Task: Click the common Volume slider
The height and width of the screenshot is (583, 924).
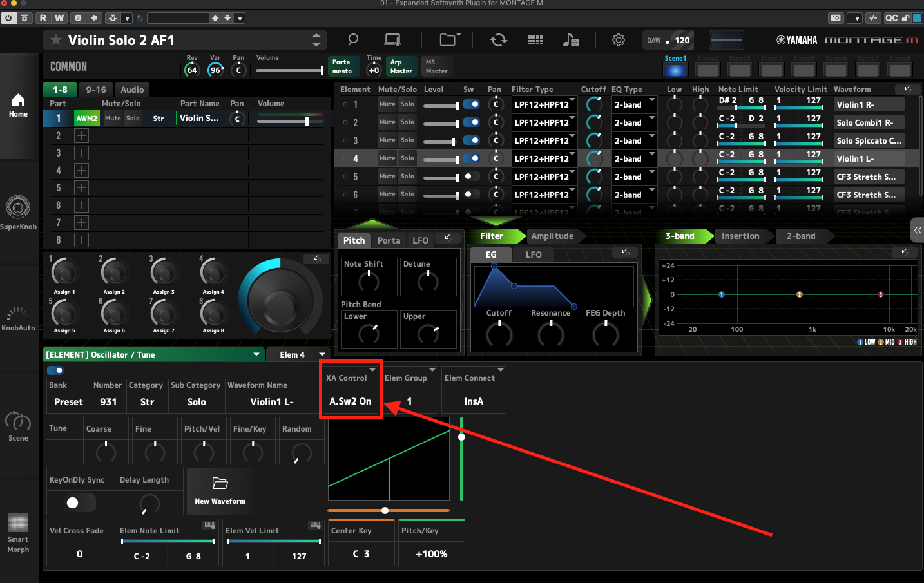Action: coord(289,70)
